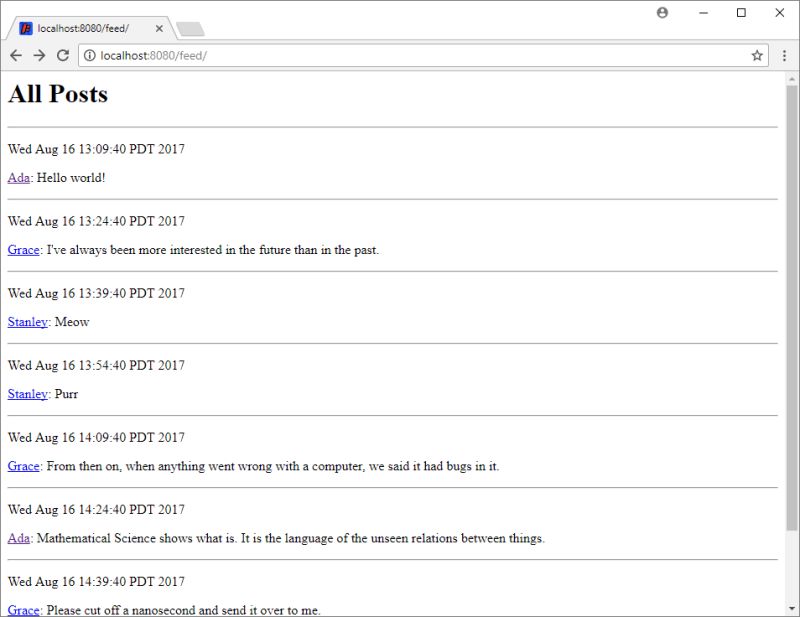
Task: Click the site information info icon
Action: click(x=91, y=57)
